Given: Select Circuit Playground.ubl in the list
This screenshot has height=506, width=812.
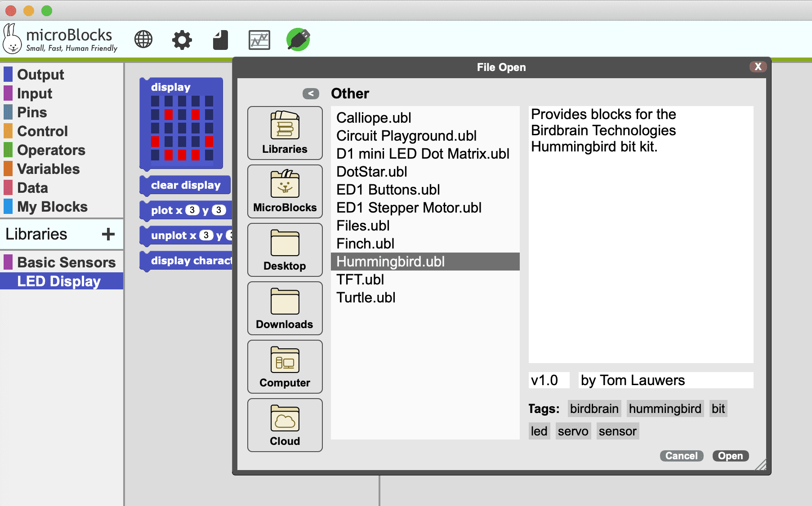Looking at the screenshot, I should click(406, 136).
